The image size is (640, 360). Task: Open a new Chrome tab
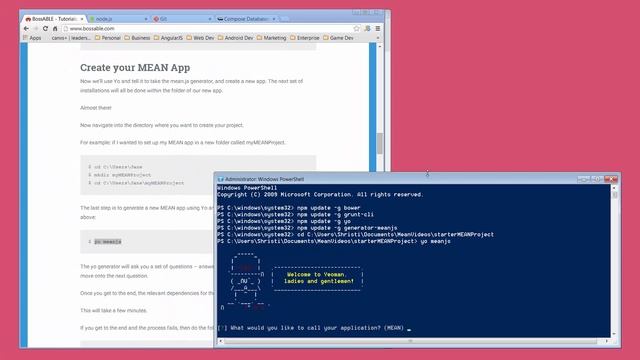pyautogui.click(x=284, y=19)
